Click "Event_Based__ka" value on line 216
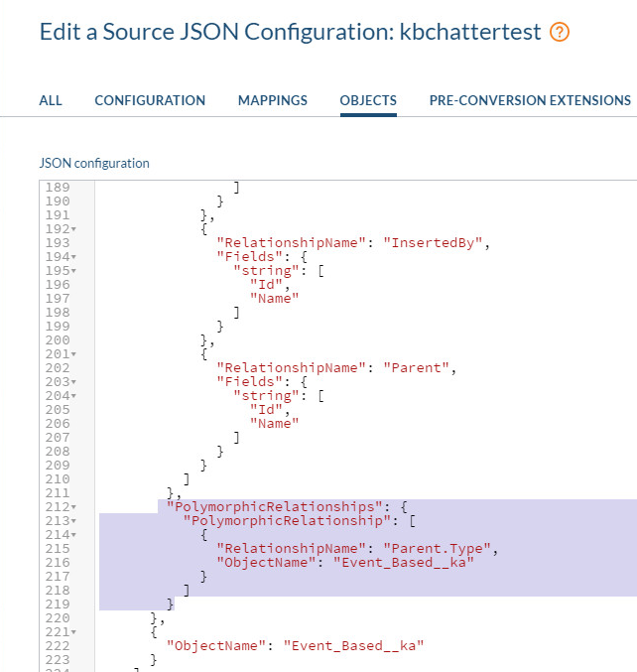Screen dimensions: 637x672 coord(404,562)
